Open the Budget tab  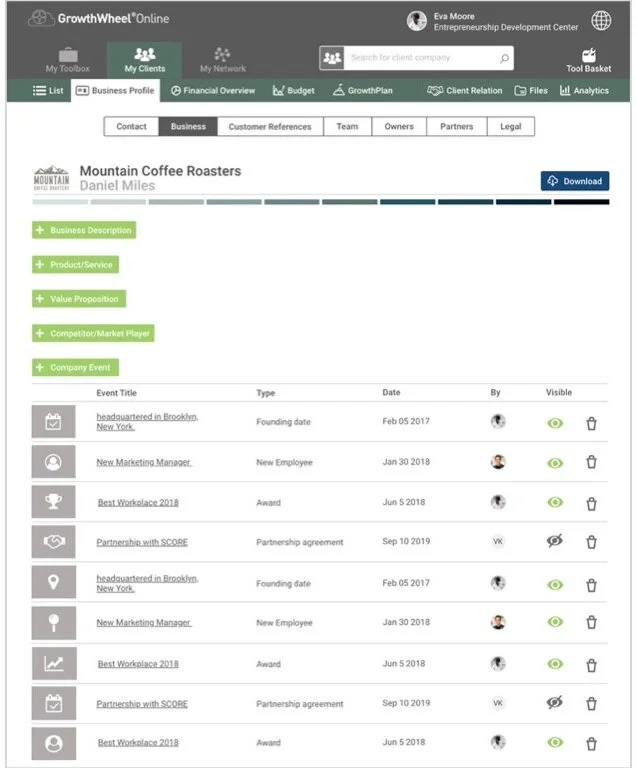pyautogui.click(x=294, y=91)
